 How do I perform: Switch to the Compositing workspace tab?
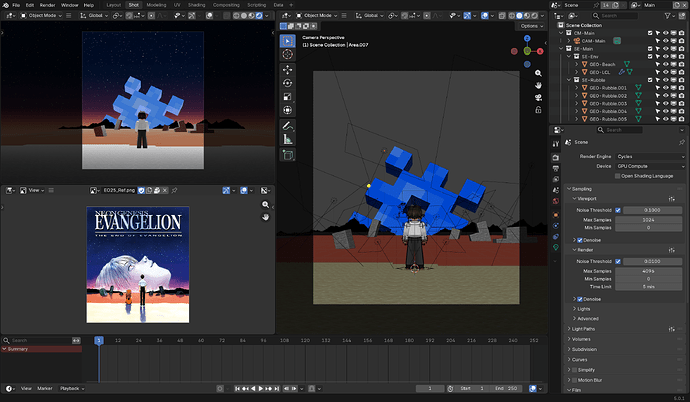226,5
